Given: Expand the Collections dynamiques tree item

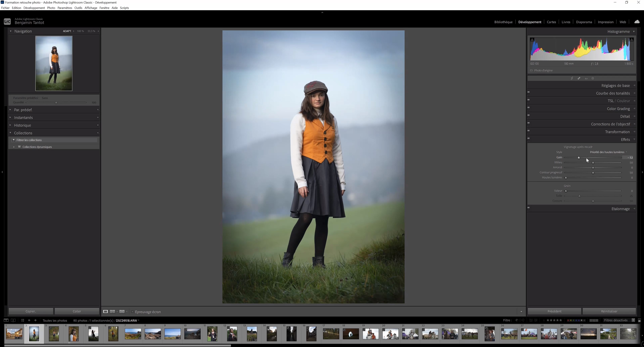Looking at the screenshot, I should point(14,147).
